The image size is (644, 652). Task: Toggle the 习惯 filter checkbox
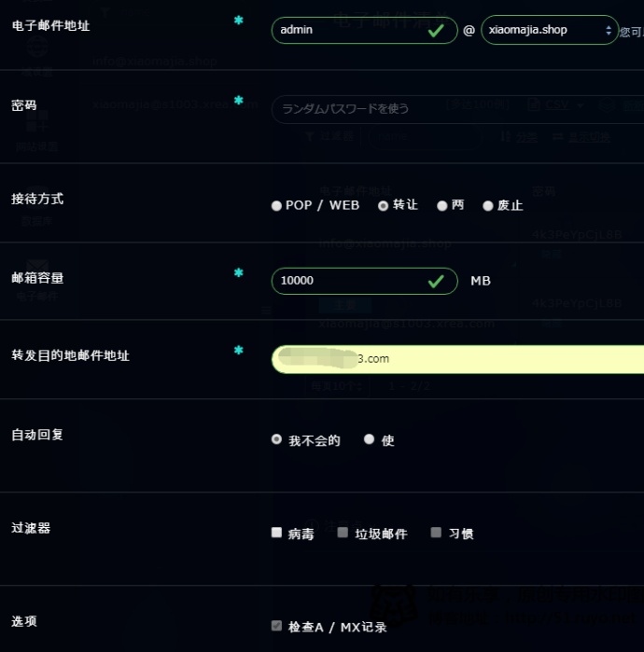(x=436, y=533)
